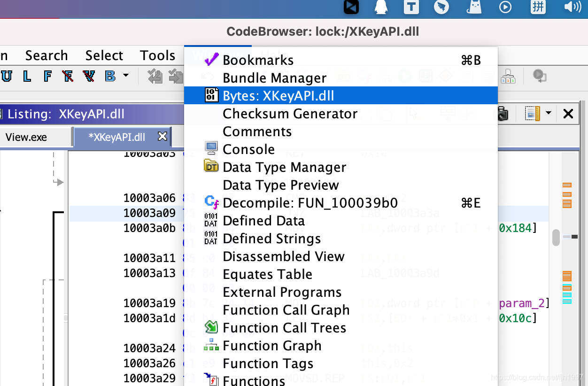Click address 10003a24 in the listing
Screen dimensions: 588x386
(149, 348)
